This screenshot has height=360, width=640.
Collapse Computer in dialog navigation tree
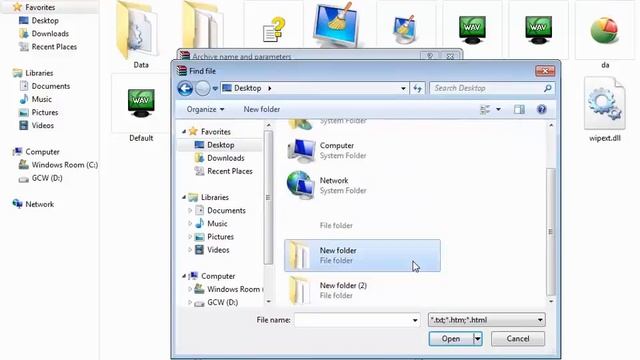pos(184,276)
